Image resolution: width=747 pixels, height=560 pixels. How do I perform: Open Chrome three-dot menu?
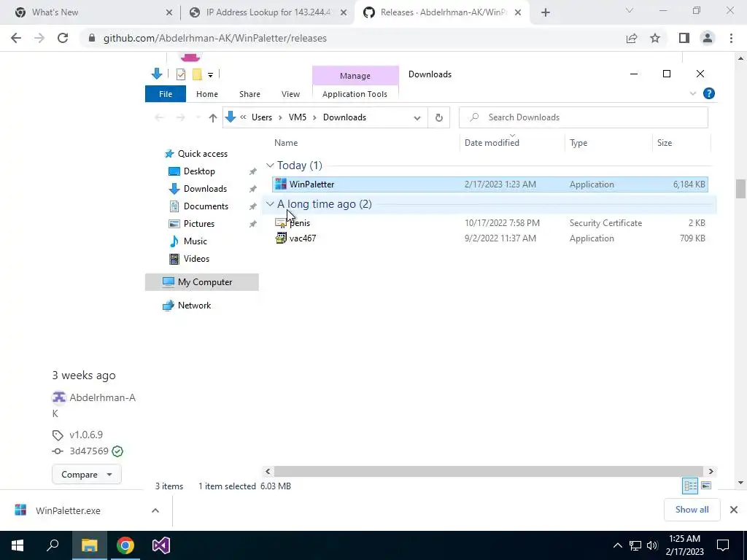tap(731, 38)
